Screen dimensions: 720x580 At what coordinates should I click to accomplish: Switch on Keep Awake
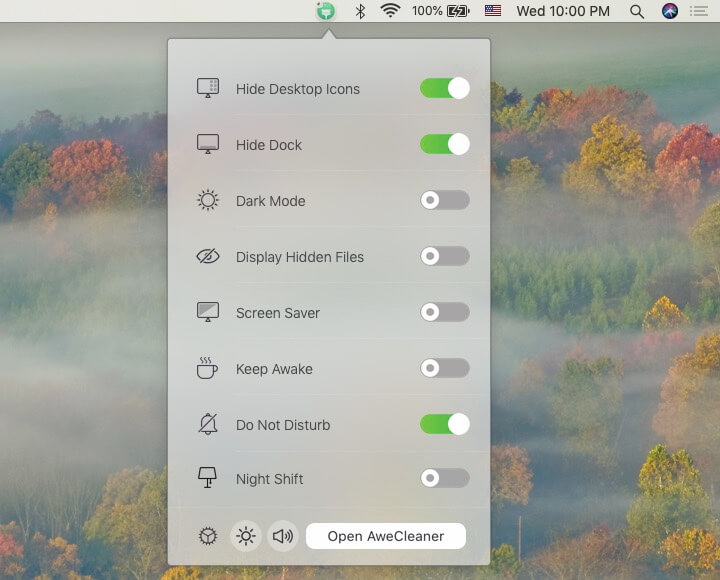[445, 369]
